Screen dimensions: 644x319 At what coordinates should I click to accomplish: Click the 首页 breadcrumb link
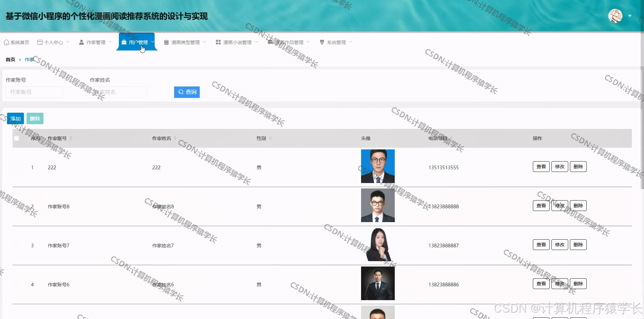point(10,60)
